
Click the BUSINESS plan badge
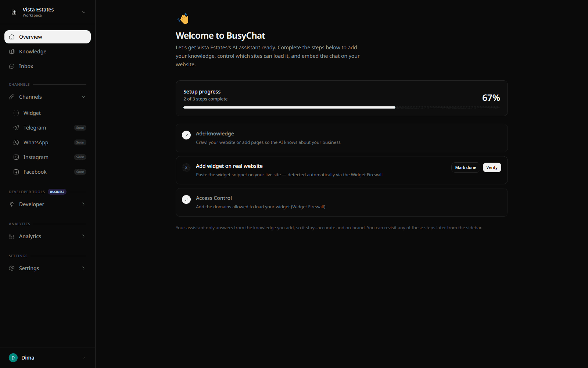[57, 192]
